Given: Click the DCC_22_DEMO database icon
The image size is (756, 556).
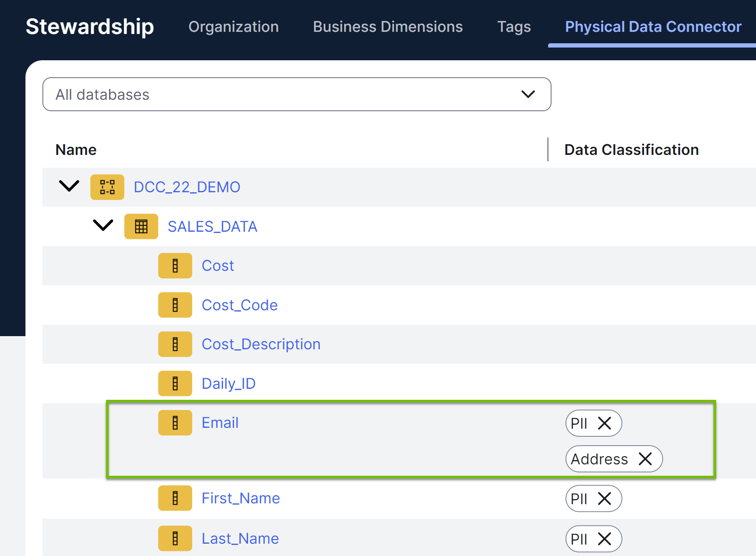Looking at the screenshot, I should 107,187.
